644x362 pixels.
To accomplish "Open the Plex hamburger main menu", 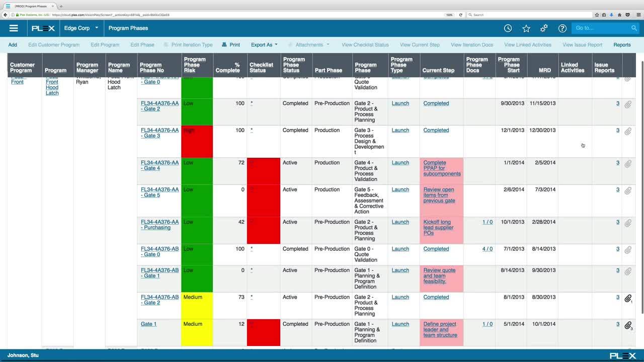I will (14, 28).
